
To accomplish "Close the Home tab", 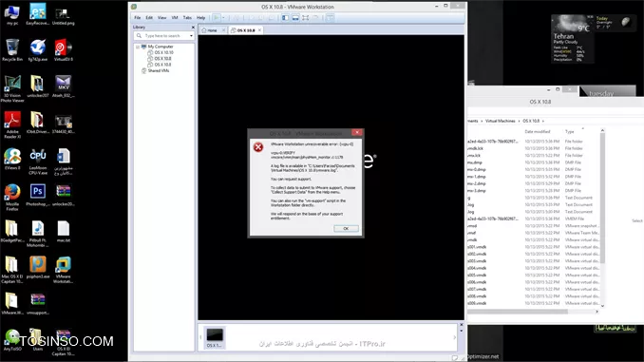I will pyautogui.click(x=223, y=30).
